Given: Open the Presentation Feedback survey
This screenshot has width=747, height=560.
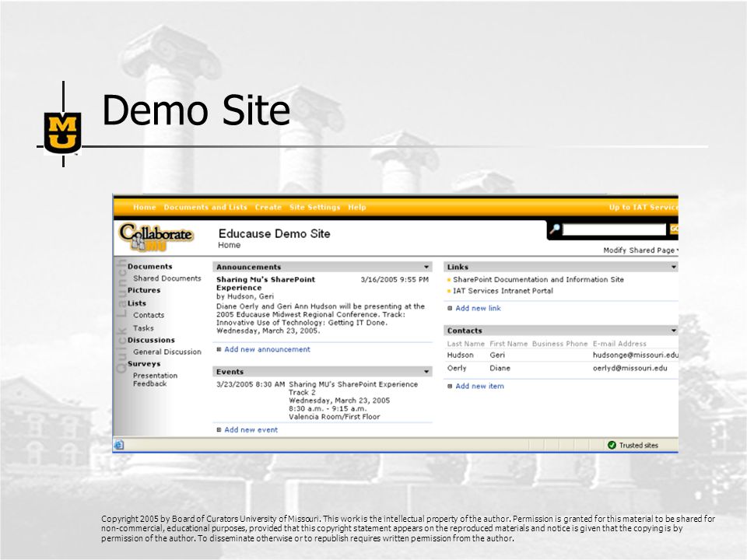Looking at the screenshot, I should [x=156, y=380].
